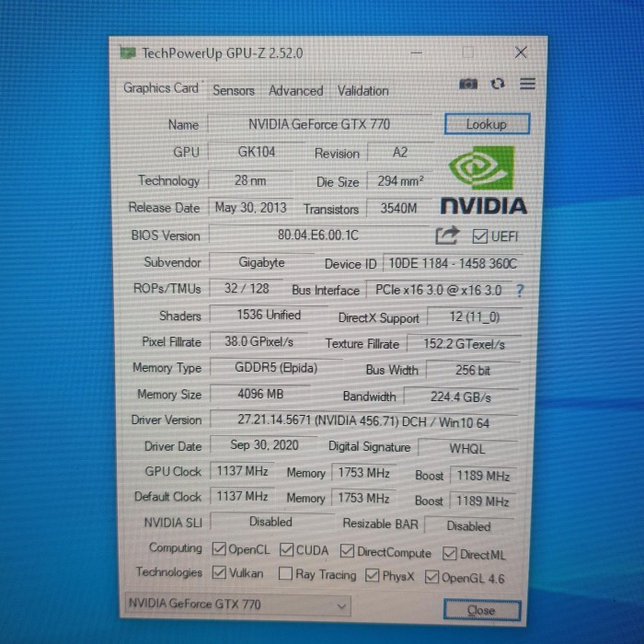Switch to the Advanced tab
This screenshot has height=644, width=644.
[x=295, y=91]
